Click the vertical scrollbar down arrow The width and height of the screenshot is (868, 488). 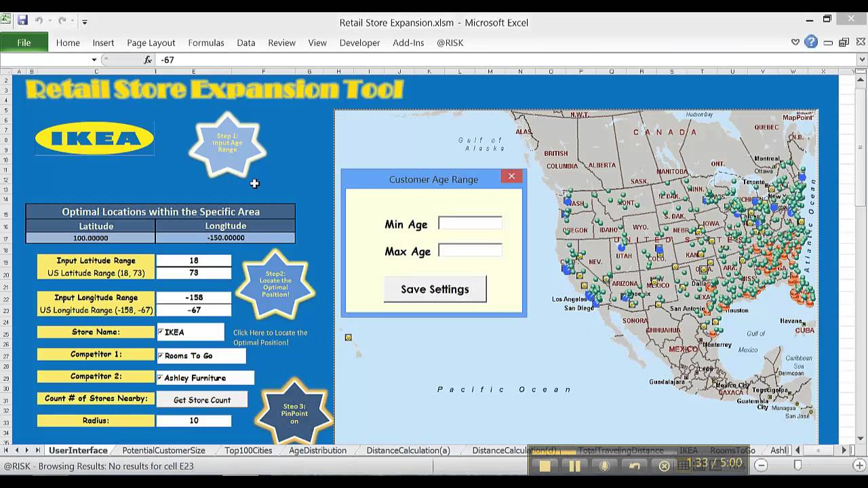coord(861,439)
